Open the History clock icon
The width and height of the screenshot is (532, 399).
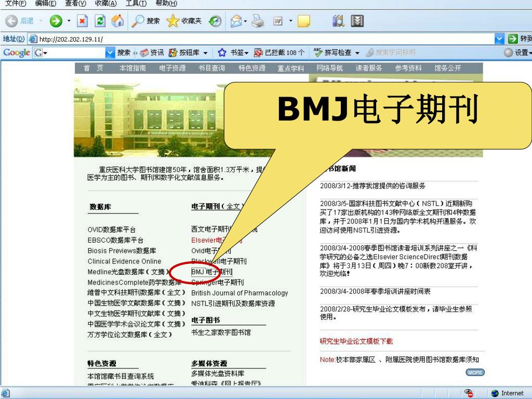[215, 21]
